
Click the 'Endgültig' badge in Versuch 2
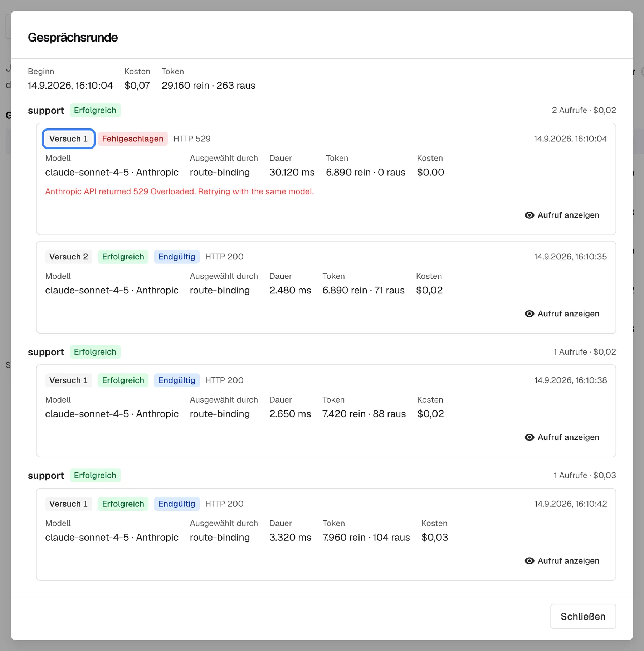(177, 257)
